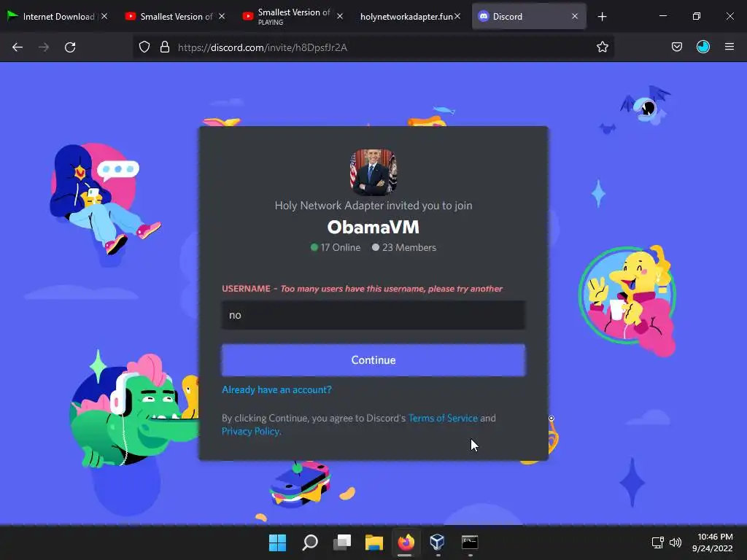Open a new browser tab

[602, 17]
